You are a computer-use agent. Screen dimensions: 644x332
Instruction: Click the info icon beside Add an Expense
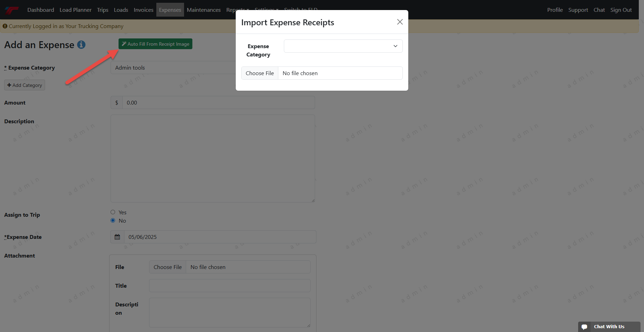(81, 45)
